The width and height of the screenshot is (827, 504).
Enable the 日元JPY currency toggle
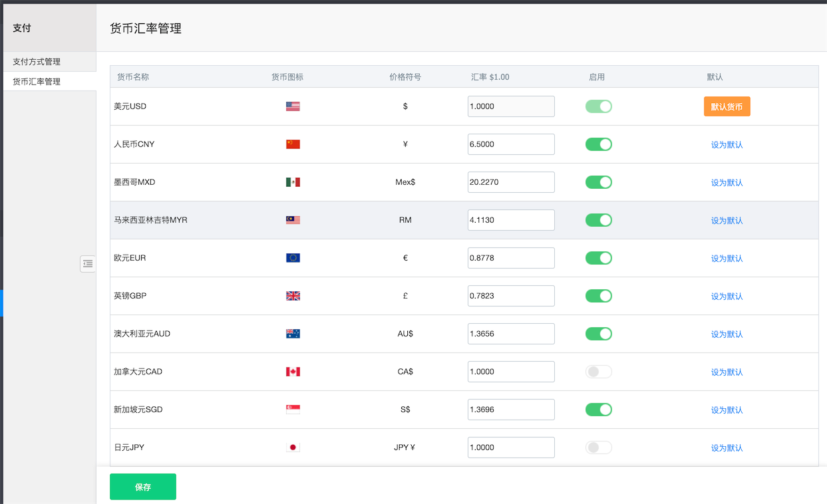[598, 447]
